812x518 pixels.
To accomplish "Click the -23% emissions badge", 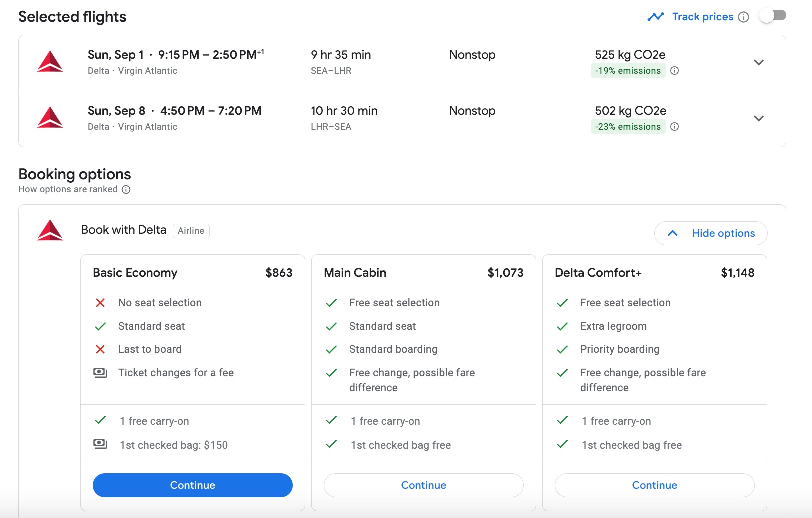I will [628, 127].
